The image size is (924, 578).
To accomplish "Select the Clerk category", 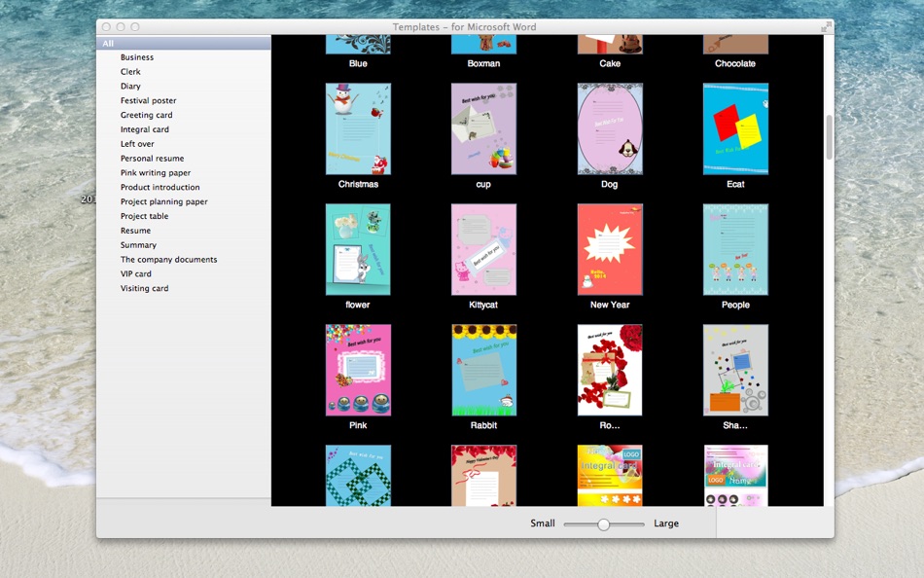I will 130,71.
